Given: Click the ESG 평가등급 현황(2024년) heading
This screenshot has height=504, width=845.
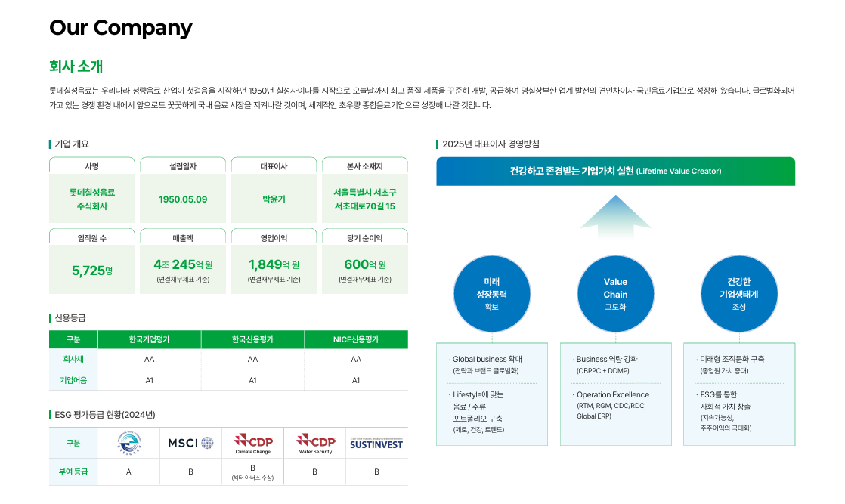Looking at the screenshot, I should point(105,415).
